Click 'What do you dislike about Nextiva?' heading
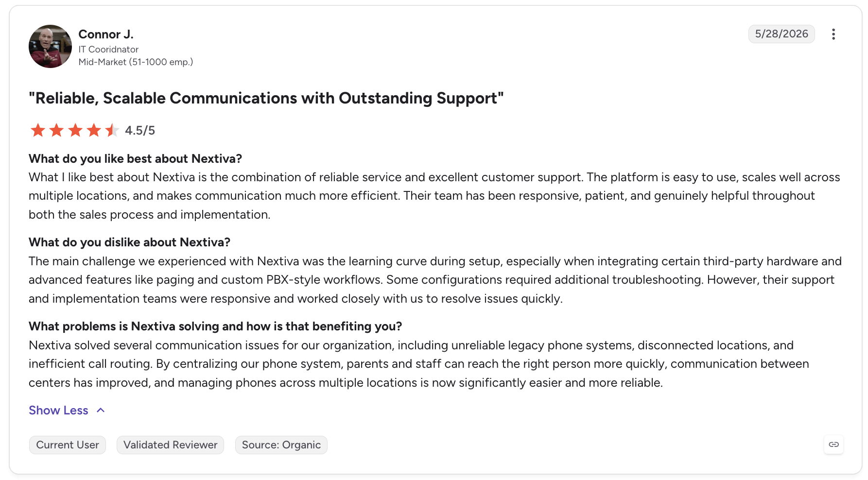Viewport: 868px width, 480px height. 129,242
